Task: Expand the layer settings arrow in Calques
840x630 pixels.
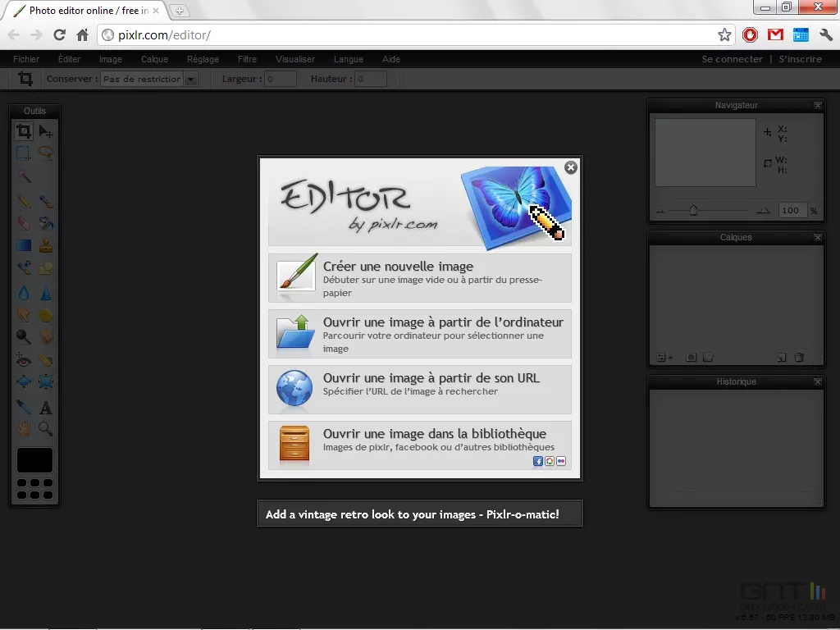Action: tap(671, 358)
